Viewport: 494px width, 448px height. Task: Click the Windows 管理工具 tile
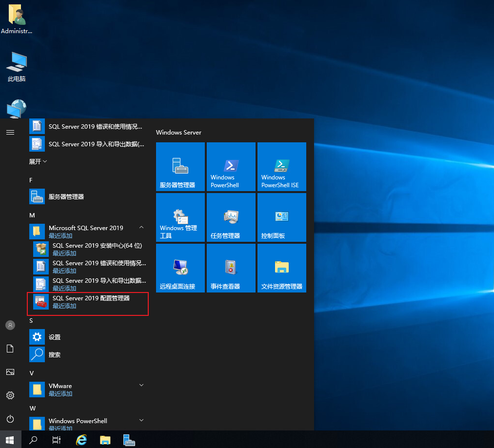click(180, 217)
